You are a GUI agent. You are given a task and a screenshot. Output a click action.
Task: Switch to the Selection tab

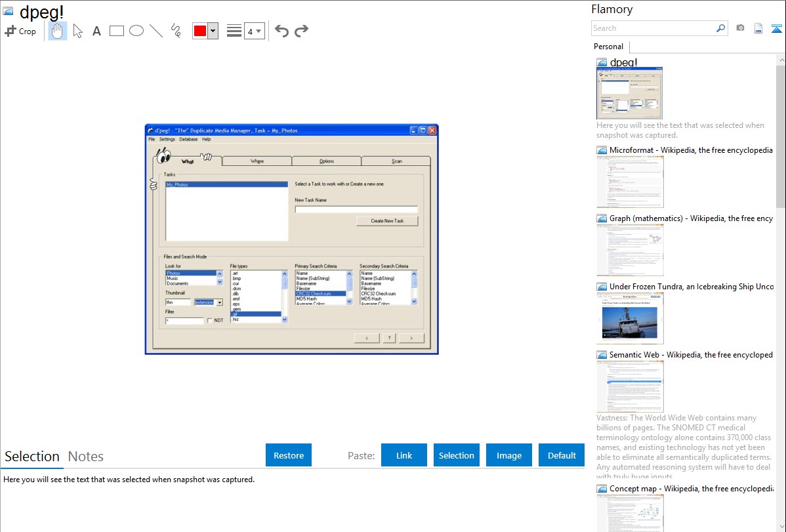32,457
